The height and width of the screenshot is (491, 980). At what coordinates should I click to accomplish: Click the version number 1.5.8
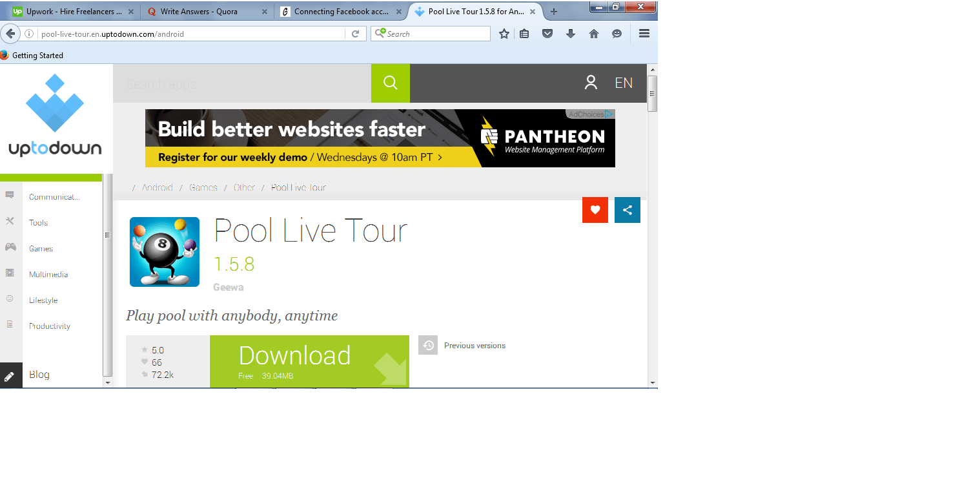pos(234,264)
